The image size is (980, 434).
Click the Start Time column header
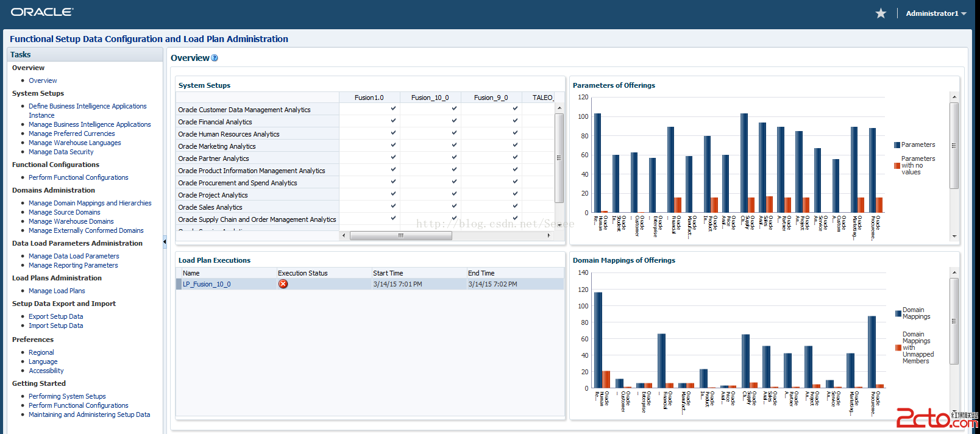(419, 273)
